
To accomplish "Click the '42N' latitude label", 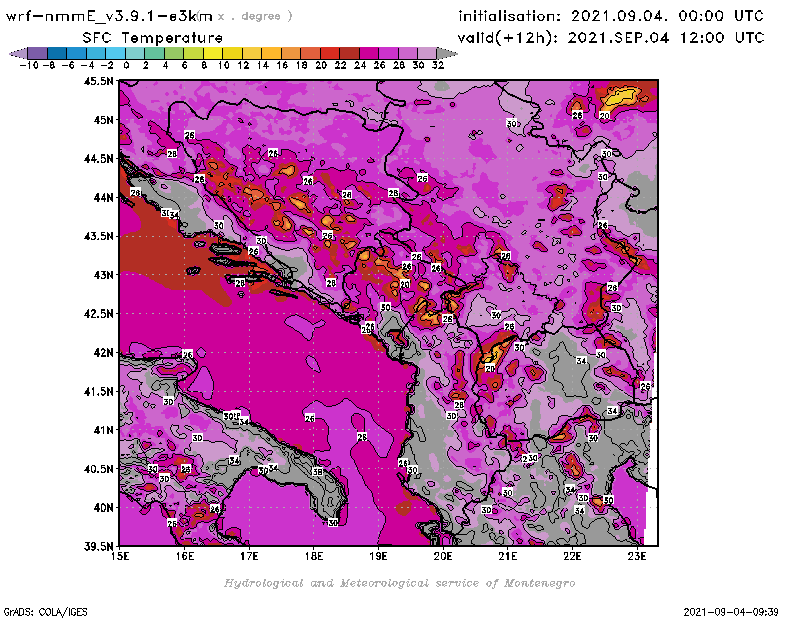I will coord(103,352).
